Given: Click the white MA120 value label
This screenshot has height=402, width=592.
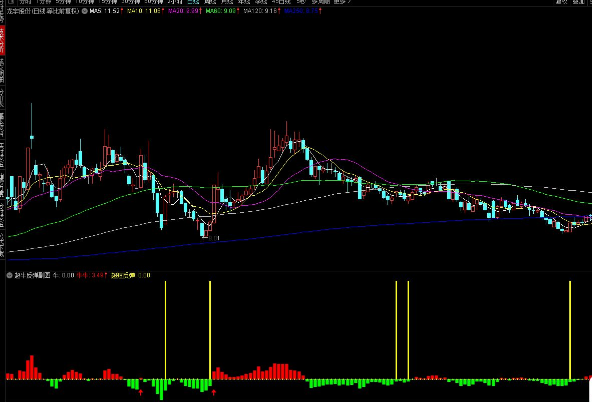Looking at the screenshot, I should point(262,11).
